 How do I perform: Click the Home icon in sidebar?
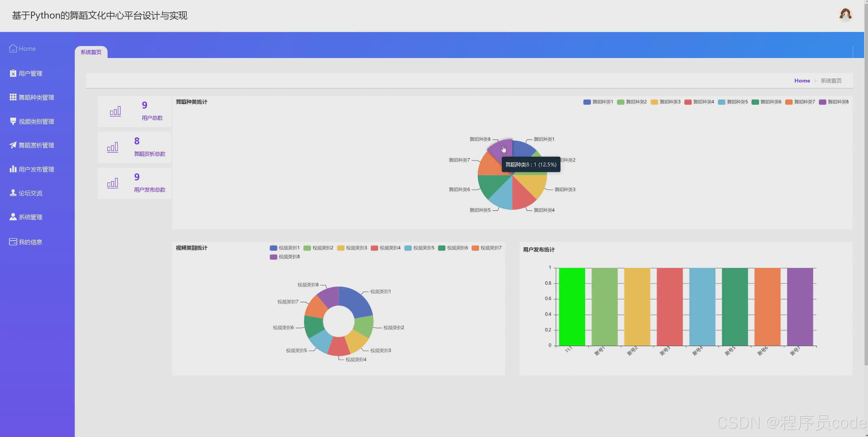pos(13,49)
